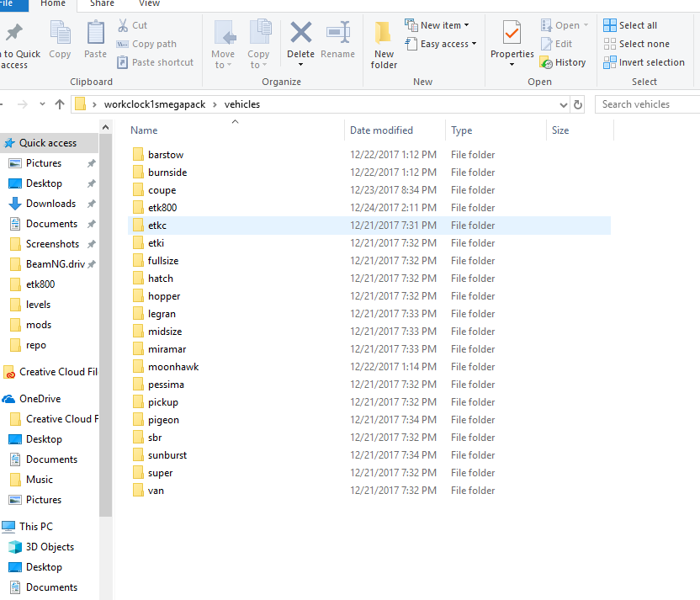Open the etkc folder icon

click(x=138, y=226)
